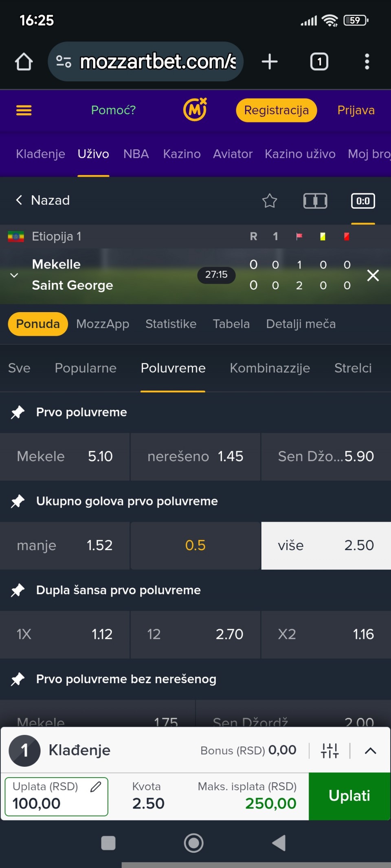Expand match details chevron beside Mekelle

[14, 275]
